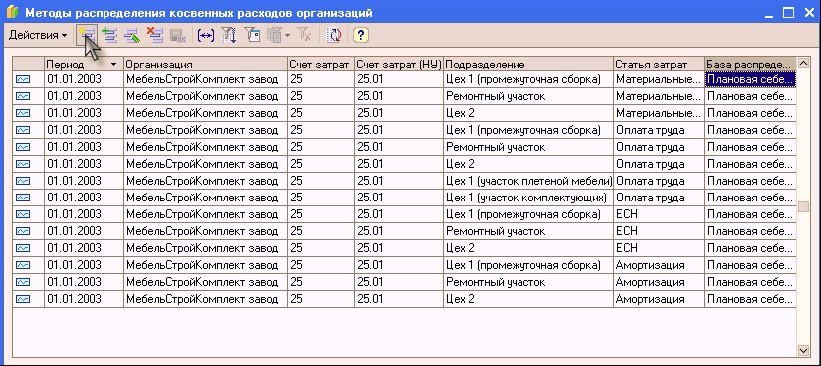
Task: Click the application icon in title bar
Action: point(12,13)
